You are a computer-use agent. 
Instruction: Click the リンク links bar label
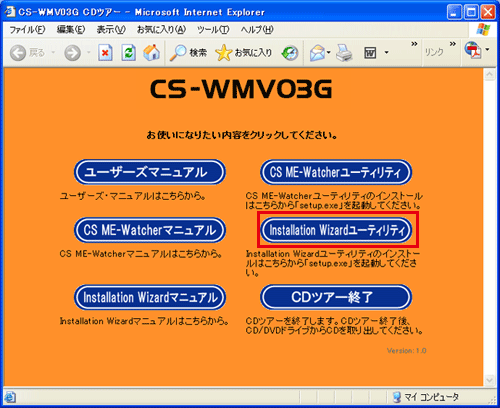[x=434, y=52]
